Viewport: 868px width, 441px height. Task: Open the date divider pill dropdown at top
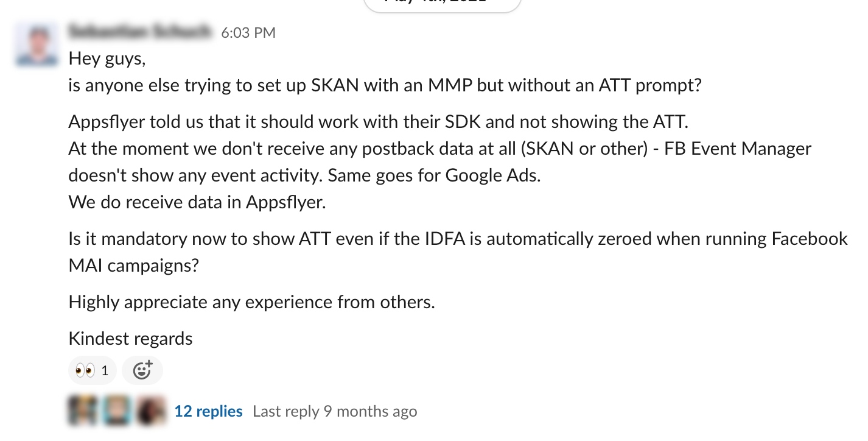point(443,3)
